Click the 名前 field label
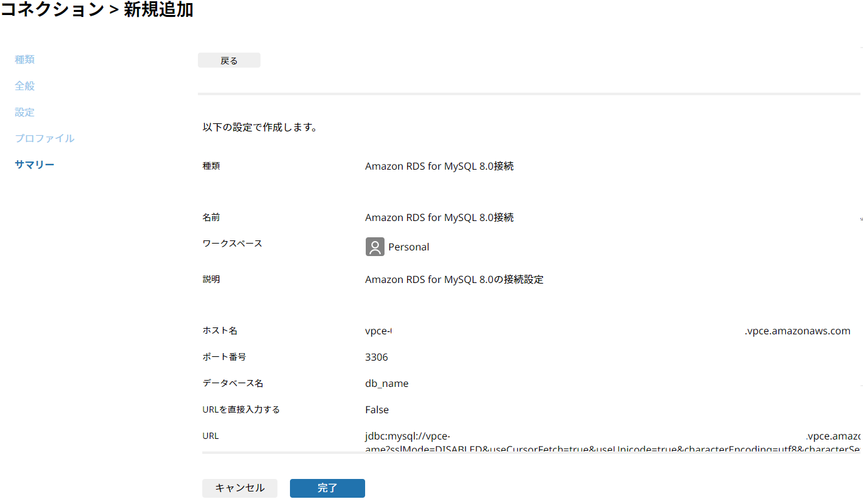 click(211, 217)
